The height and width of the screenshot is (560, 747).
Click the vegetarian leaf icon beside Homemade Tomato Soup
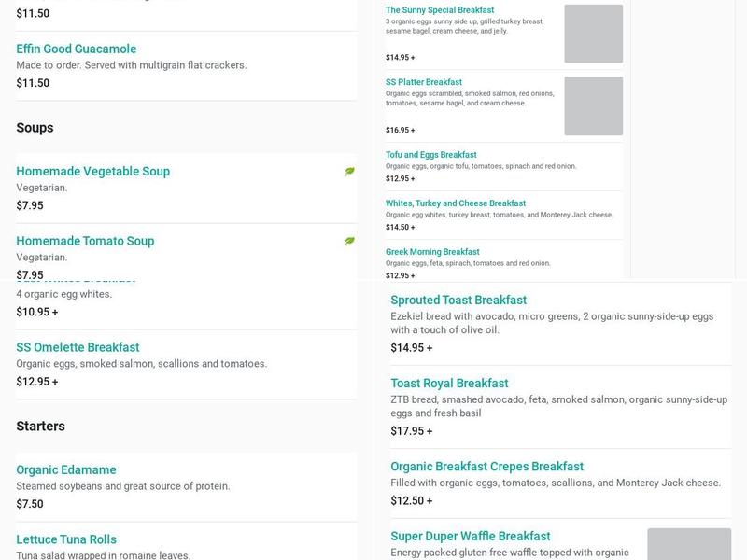pyautogui.click(x=350, y=241)
